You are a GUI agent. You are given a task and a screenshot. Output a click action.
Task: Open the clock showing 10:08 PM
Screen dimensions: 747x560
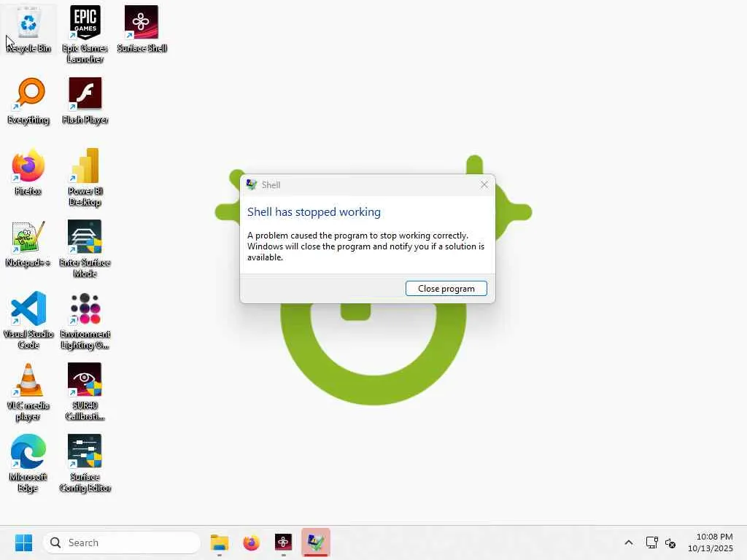pos(711,542)
